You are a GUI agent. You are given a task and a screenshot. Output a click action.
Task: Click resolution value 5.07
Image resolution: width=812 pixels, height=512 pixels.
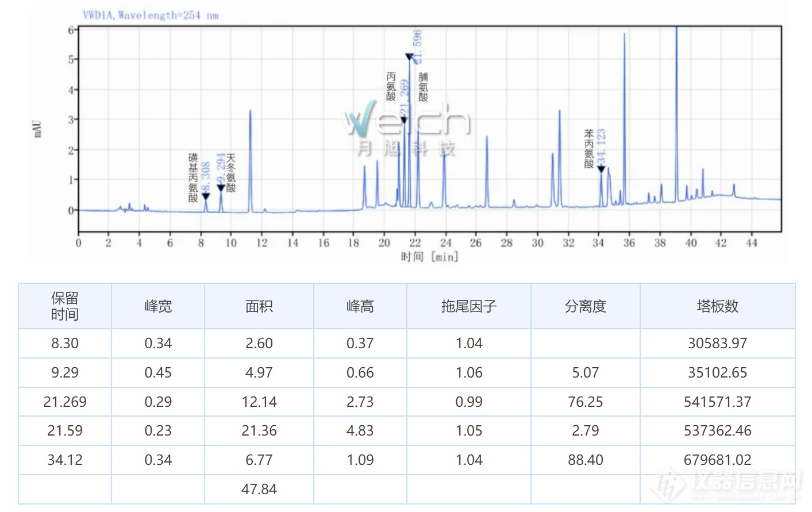586,372
